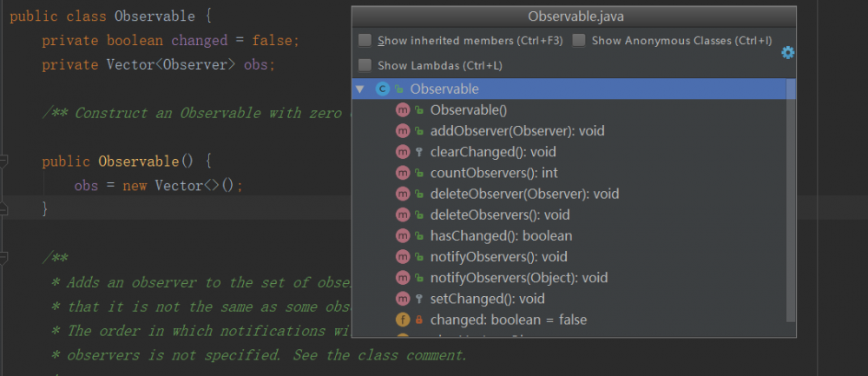The width and height of the screenshot is (868, 376).
Task: Click the method icon next to hasChanged()
Action: tap(402, 235)
